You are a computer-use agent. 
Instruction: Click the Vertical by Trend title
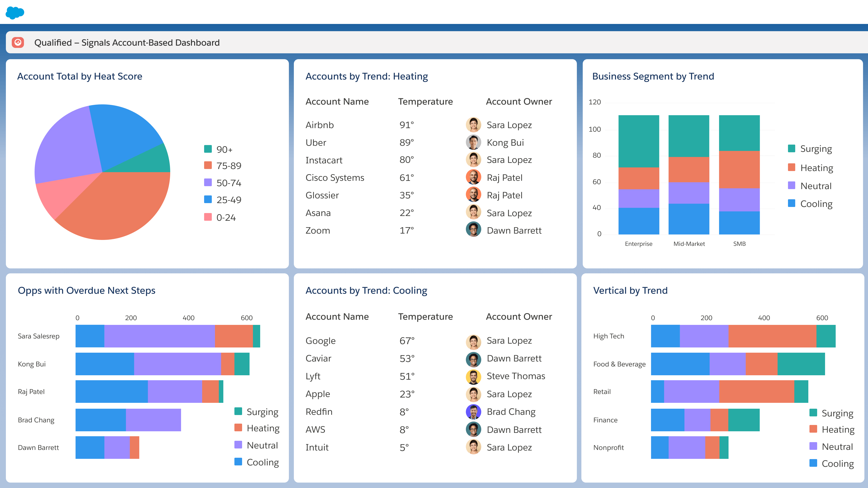(x=630, y=291)
